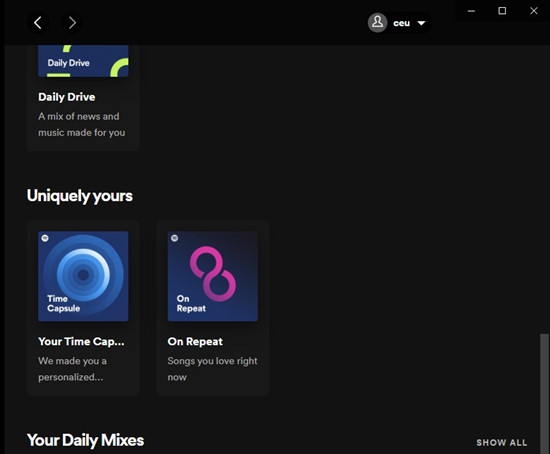Expand the ceu account dropdown arrow
This screenshot has width=550, height=454.
click(421, 23)
